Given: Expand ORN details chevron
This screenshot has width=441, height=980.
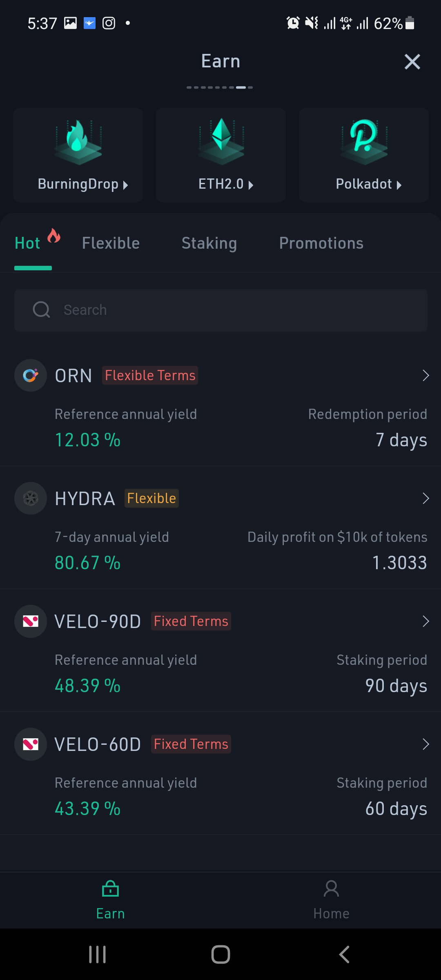Looking at the screenshot, I should pos(426,375).
